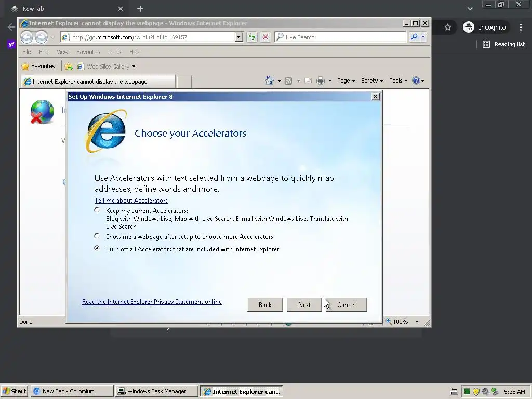This screenshot has height=399, width=532.
Task: Open Tell me about Accelerators link
Action: (x=131, y=201)
